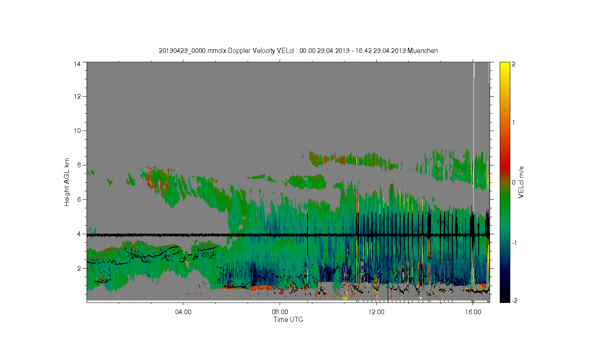Click the 10 km height tick label
The image size is (607, 364).
(77, 131)
